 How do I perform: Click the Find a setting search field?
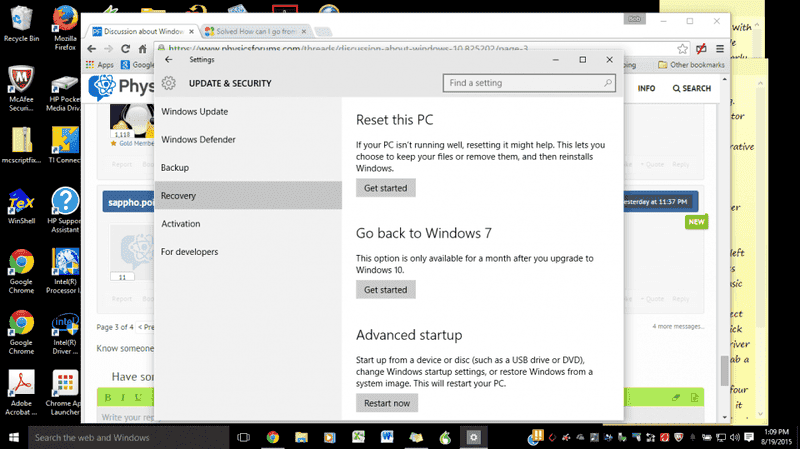(529, 83)
